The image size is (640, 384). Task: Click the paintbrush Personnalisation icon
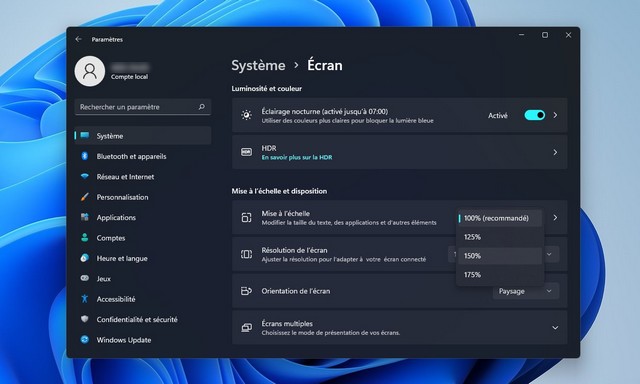84,197
